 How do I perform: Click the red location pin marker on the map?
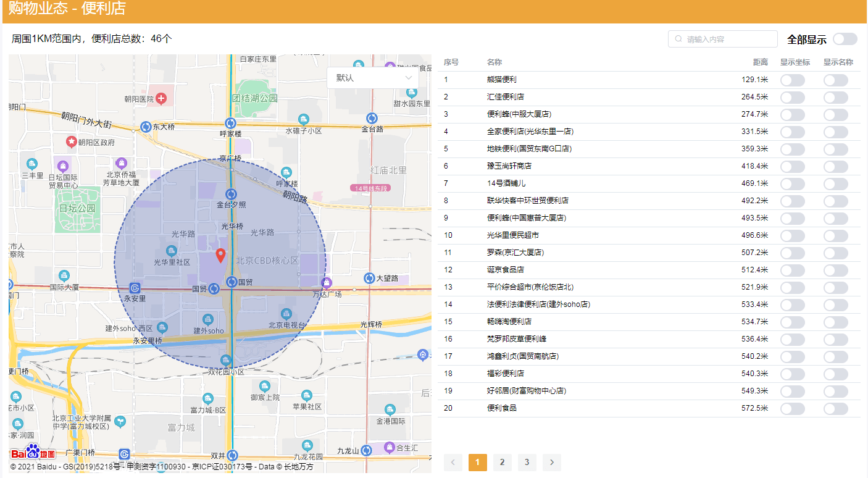coord(220,256)
